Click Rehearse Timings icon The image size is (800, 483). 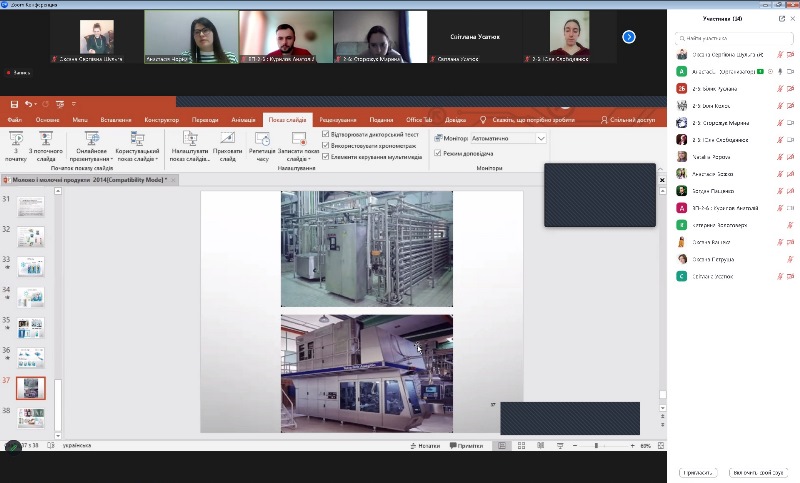click(x=262, y=146)
